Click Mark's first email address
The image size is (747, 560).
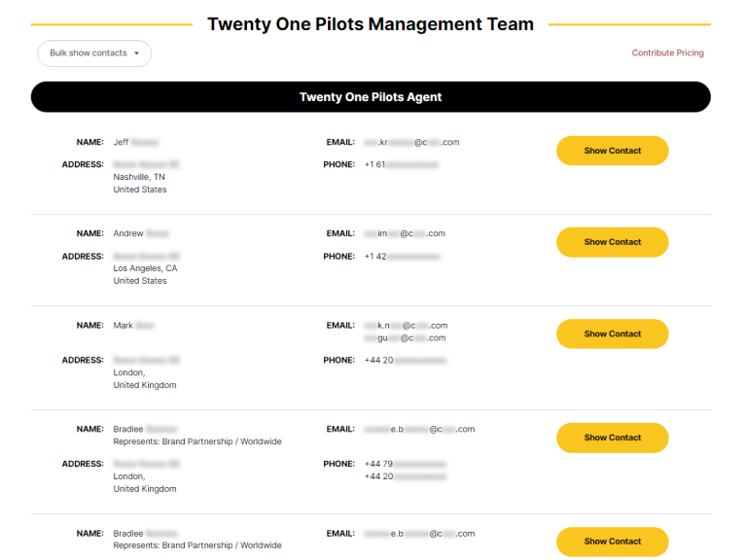(x=406, y=326)
